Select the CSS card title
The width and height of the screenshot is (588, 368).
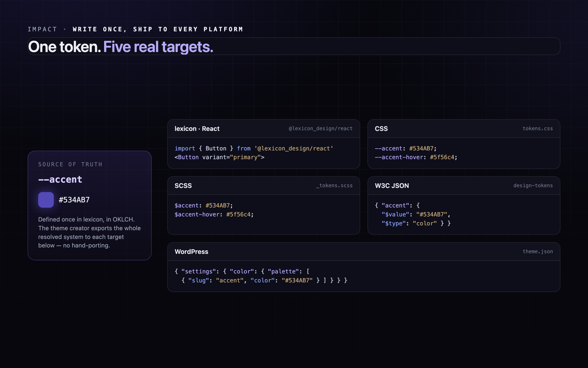(381, 129)
